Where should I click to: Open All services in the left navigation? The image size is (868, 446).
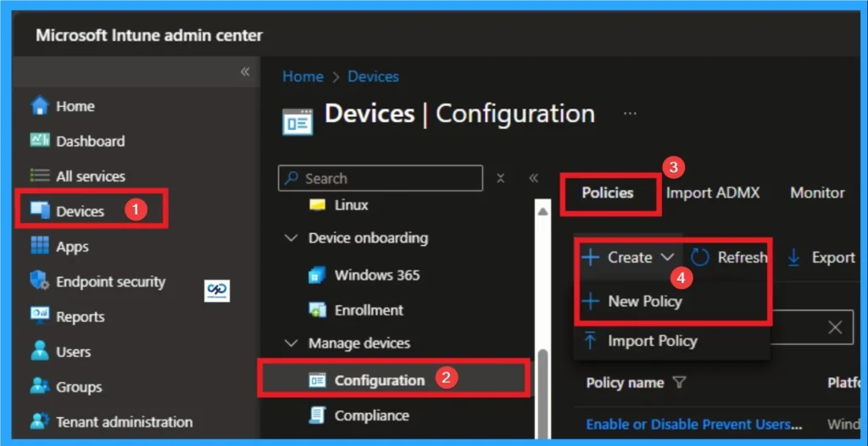tap(91, 176)
